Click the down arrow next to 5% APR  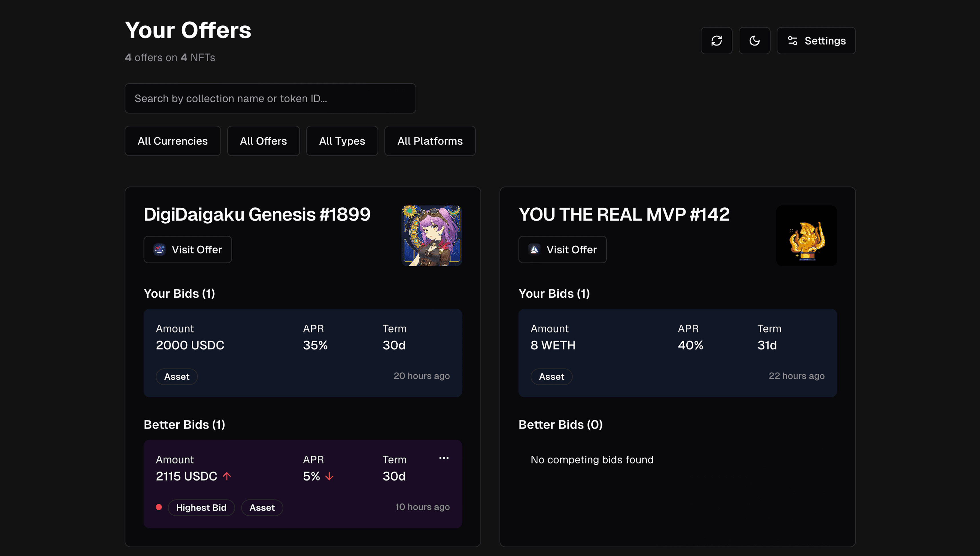click(329, 476)
